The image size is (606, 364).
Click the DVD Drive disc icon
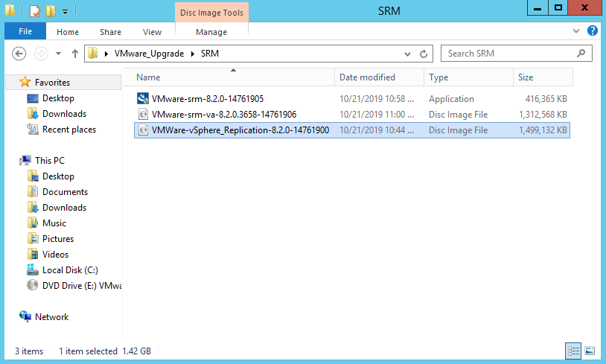33,285
